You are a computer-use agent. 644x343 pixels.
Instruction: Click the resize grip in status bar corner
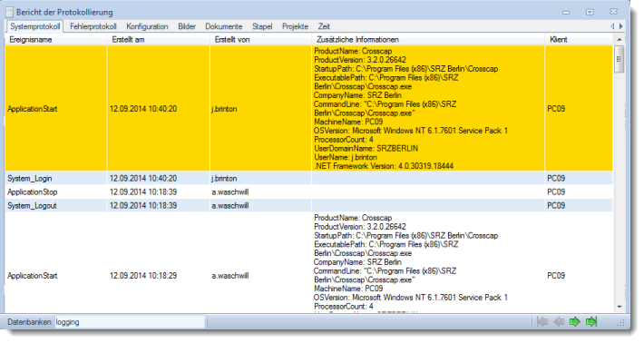[x=621, y=323]
